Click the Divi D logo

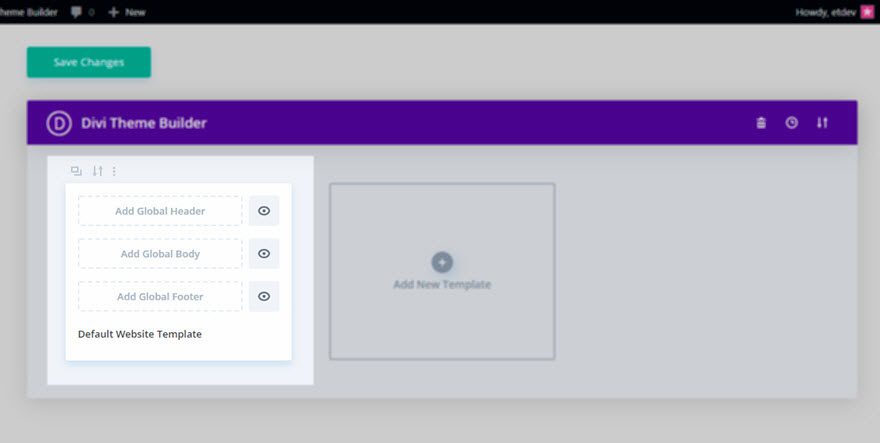tap(59, 123)
